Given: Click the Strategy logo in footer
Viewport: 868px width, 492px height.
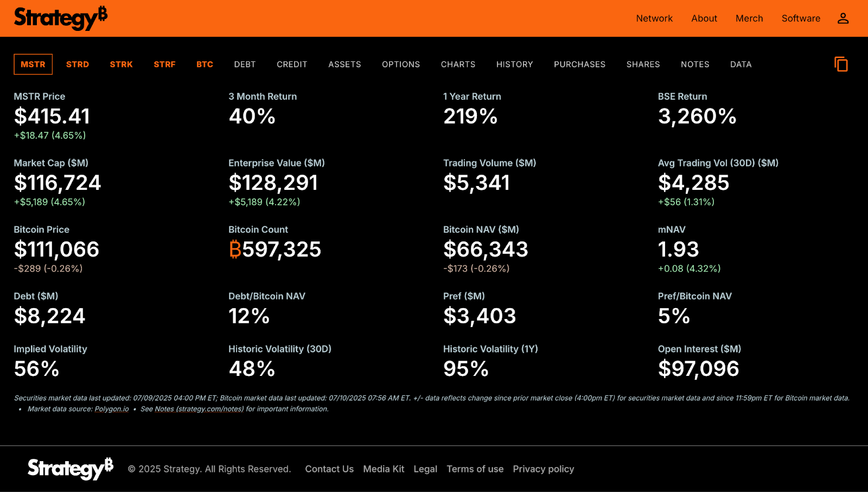Looking at the screenshot, I should 71,468.
